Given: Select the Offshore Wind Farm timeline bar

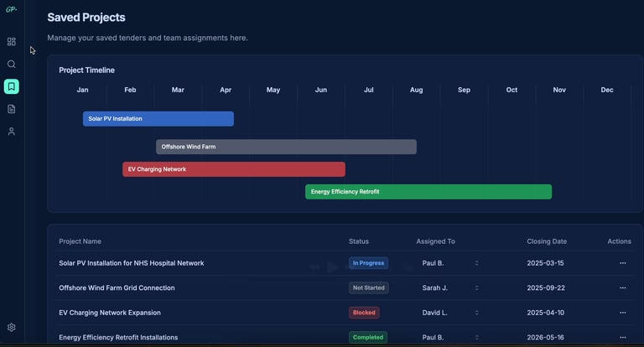Looking at the screenshot, I should (x=286, y=147).
